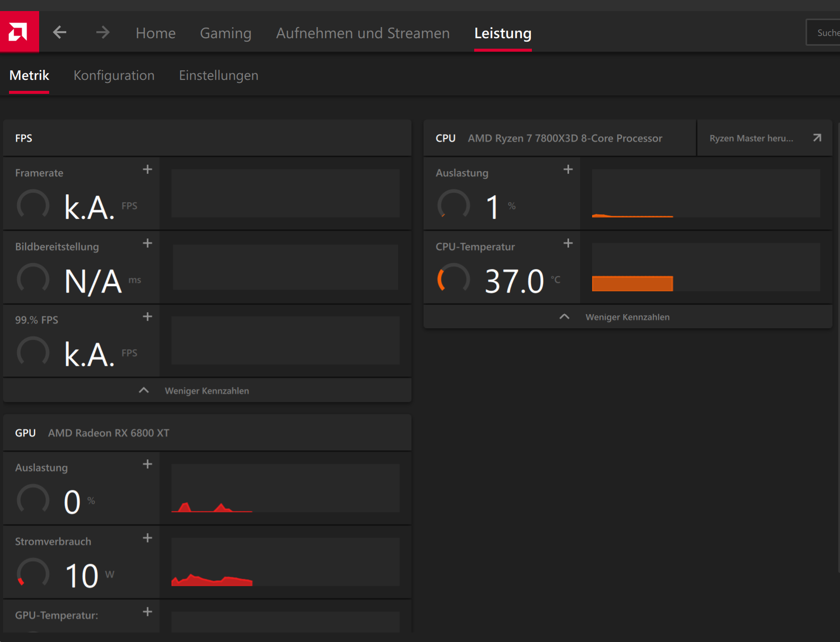The width and height of the screenshot is (840, 642).
Task: Click the GPU Auslastung 0 % value
Action: pos(72,501)
